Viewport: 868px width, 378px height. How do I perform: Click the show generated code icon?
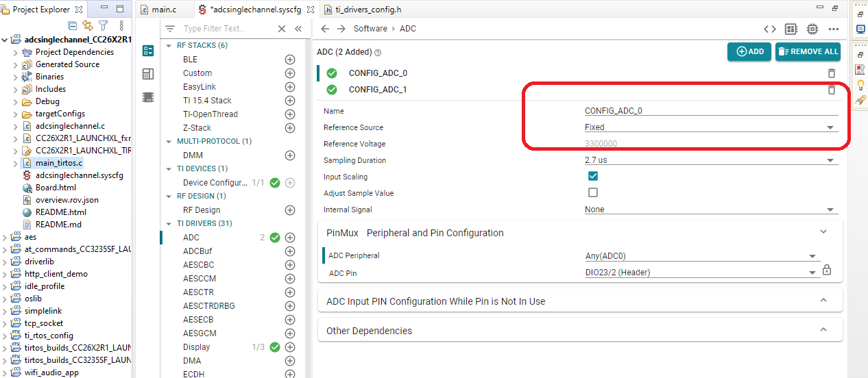click(770, 29)
